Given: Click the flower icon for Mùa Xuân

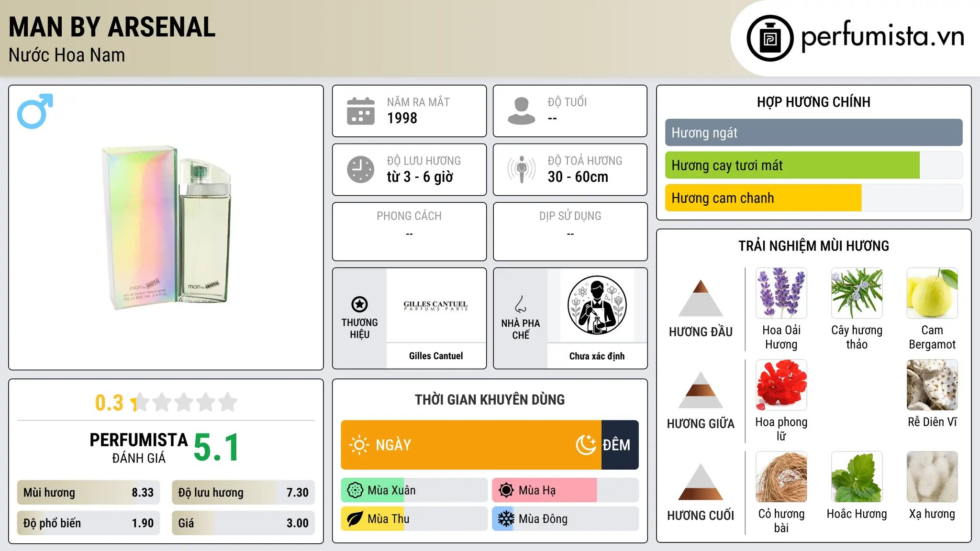Looking at the screenshot, I should [355, 490].
